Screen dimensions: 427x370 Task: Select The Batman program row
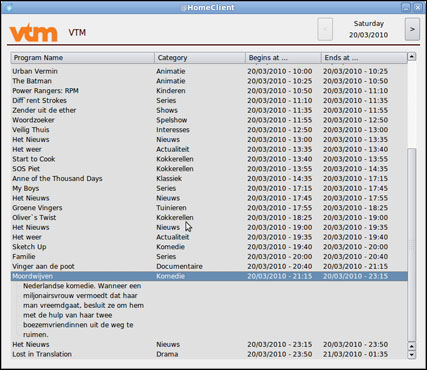(x=209, y=81)
